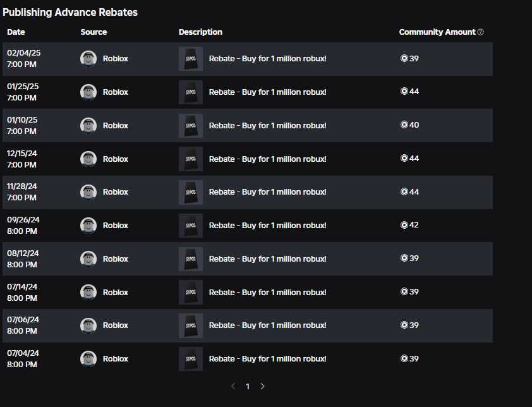
Task: Click Roblox source name in 12/15/24 row
Action: (116, 159)
